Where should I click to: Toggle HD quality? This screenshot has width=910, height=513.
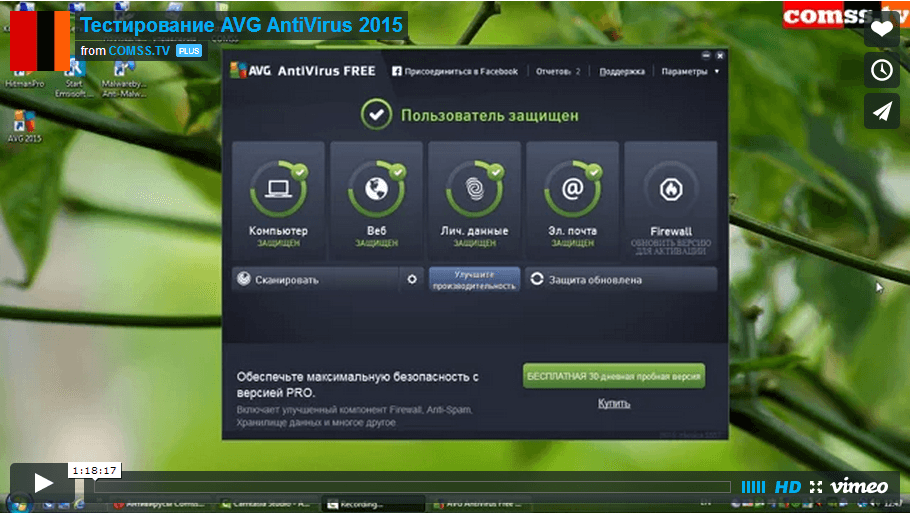tap(788, 487)
